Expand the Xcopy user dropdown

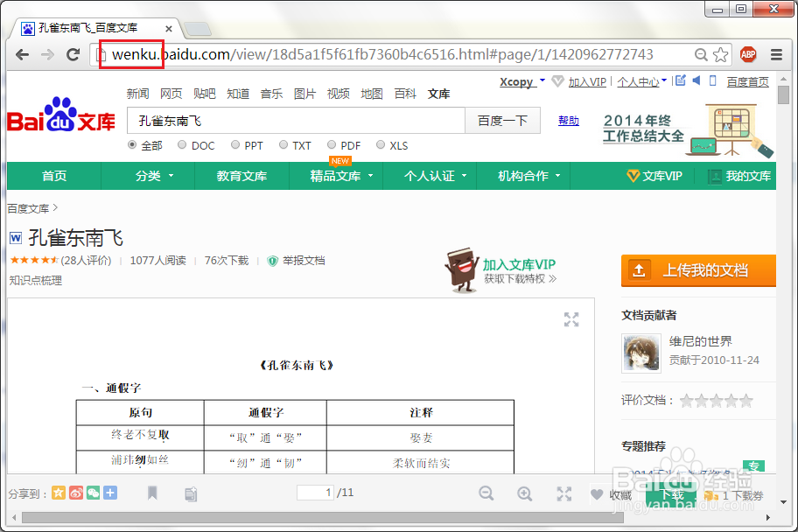[x=542, y=80]
